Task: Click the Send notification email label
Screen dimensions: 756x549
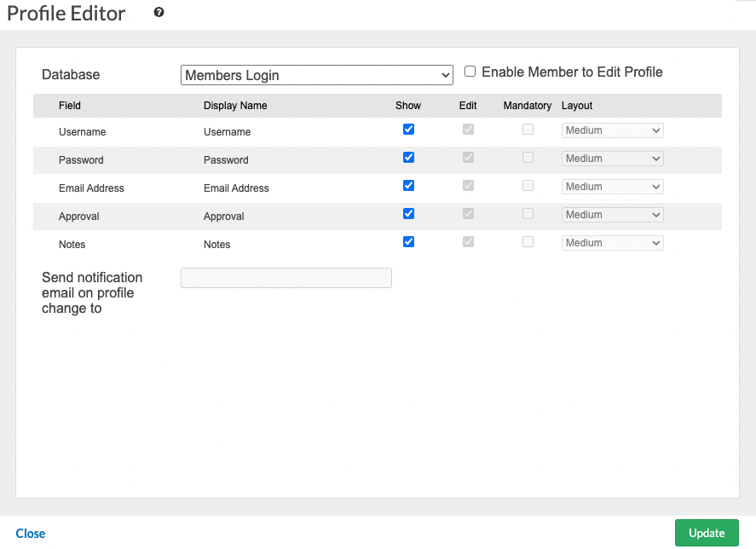Action: tap(92, 293)
